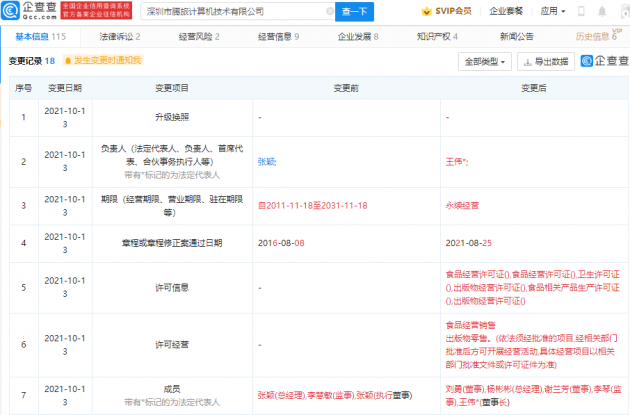The image size is (630, 415).
Task: Click the 变更后 column header
Action: [x=534, y=88]
